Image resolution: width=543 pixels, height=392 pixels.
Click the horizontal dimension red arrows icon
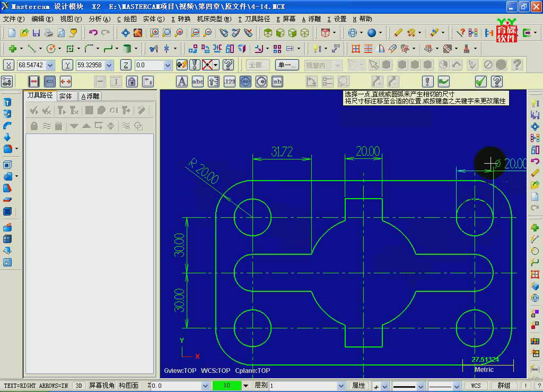(34, 82)
